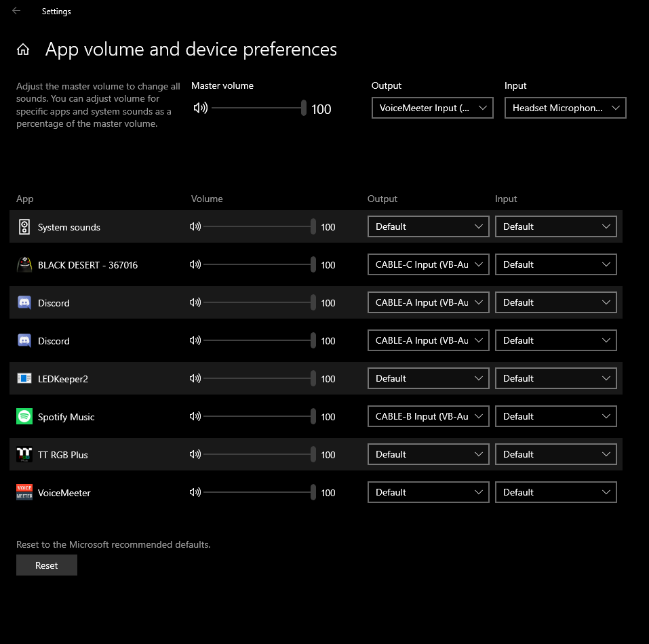Click the "BLACK DESERT - 367016" app name

[x=87, y=265]
